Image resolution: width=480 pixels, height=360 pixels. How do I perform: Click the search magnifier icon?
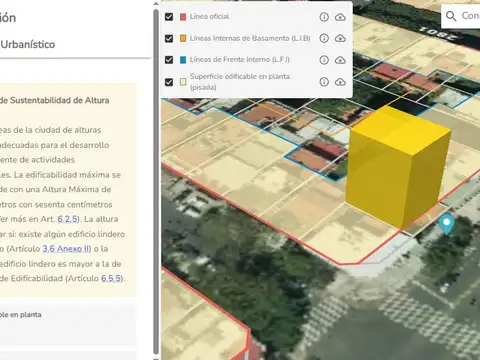click(x=451, y=16)
